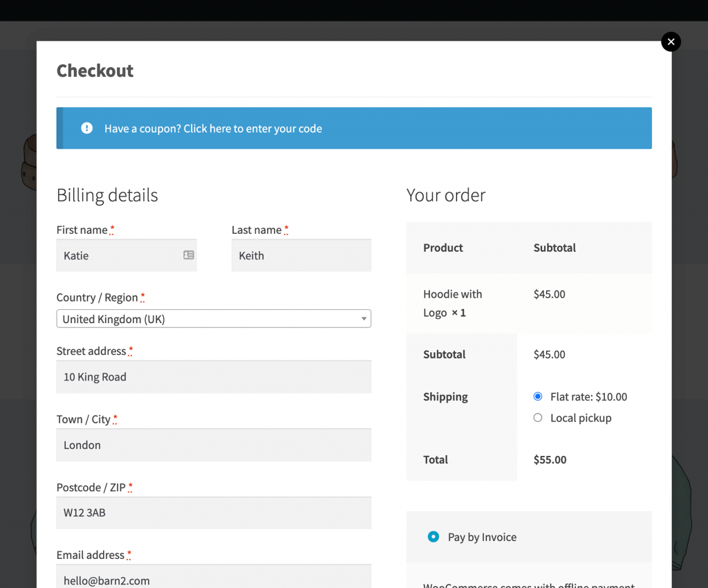The image size is (708, 588).
Task: Click the Flat rate: $10.00 label
Action: pos(588,397)
